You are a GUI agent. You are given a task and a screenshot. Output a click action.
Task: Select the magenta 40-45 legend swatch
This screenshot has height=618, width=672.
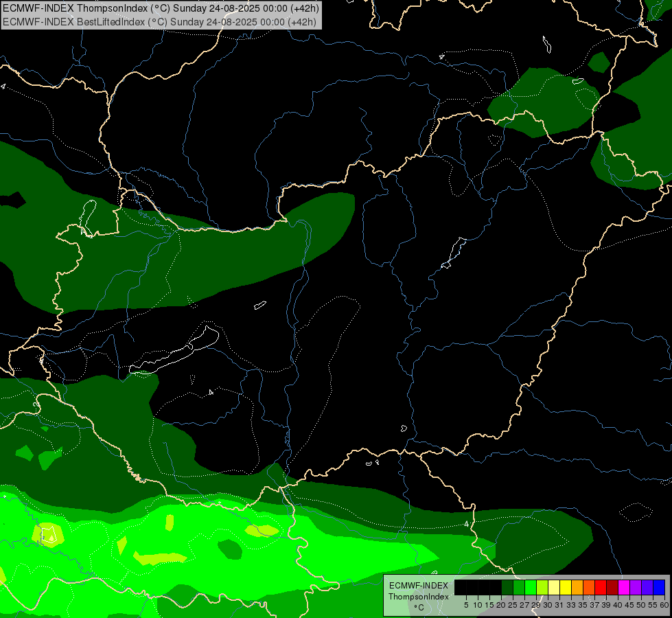[624, 587]
